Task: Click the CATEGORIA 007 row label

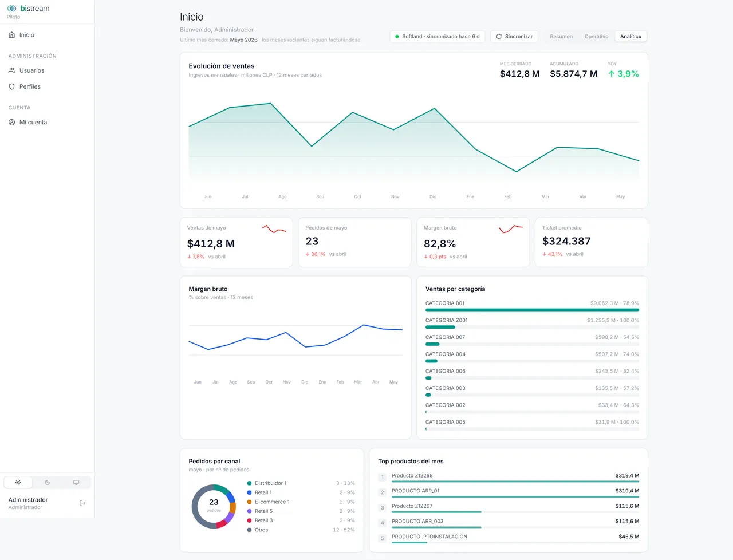Action: coord(445,337)
